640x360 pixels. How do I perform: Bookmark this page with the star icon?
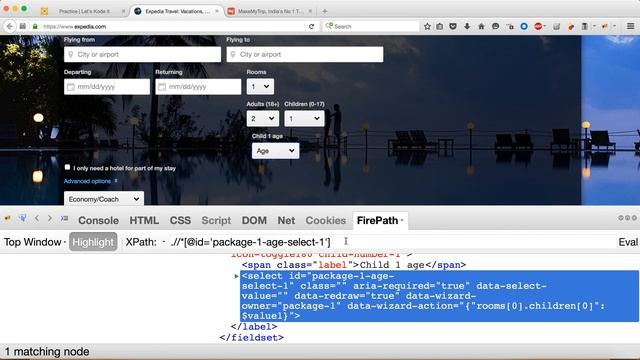427,26
